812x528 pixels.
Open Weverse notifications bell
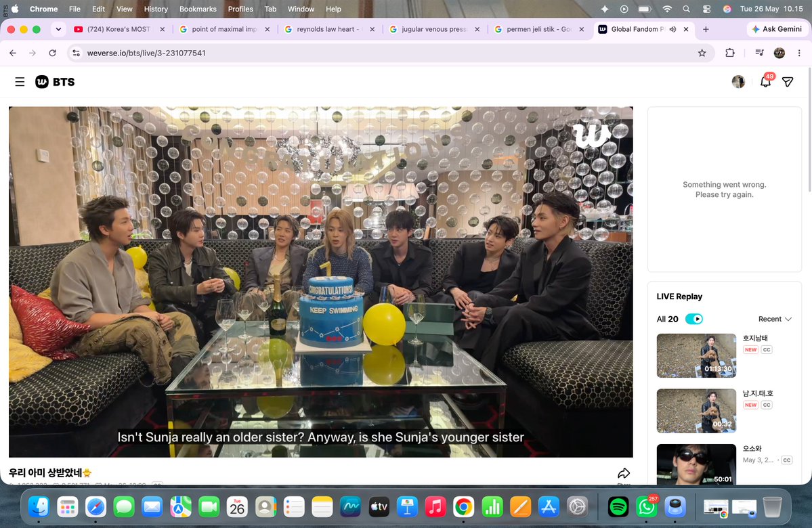765,81
